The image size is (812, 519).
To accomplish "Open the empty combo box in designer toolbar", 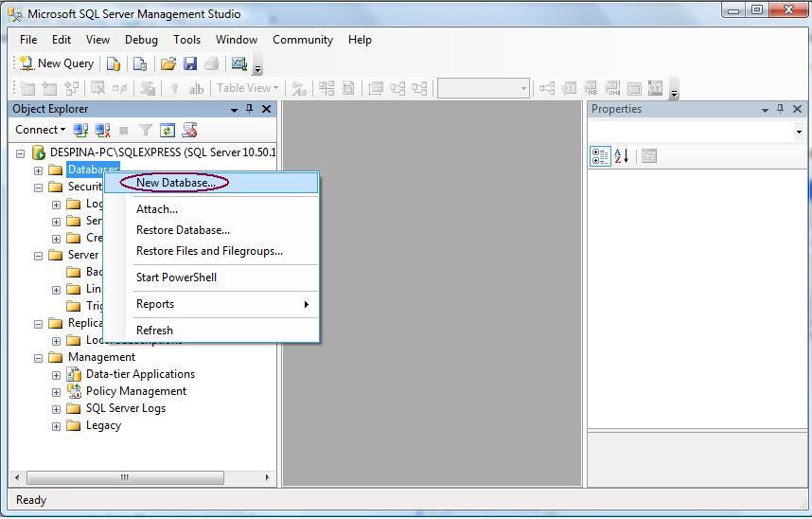I will coord(484,89).
